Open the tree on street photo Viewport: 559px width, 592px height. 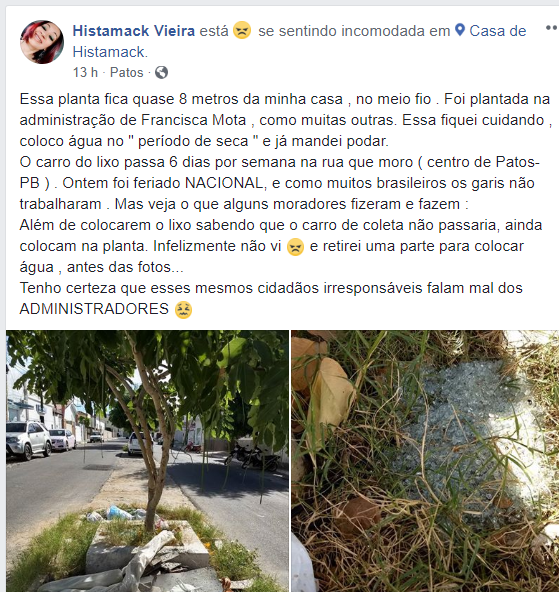pyautogui.click(x=147, y=461)
